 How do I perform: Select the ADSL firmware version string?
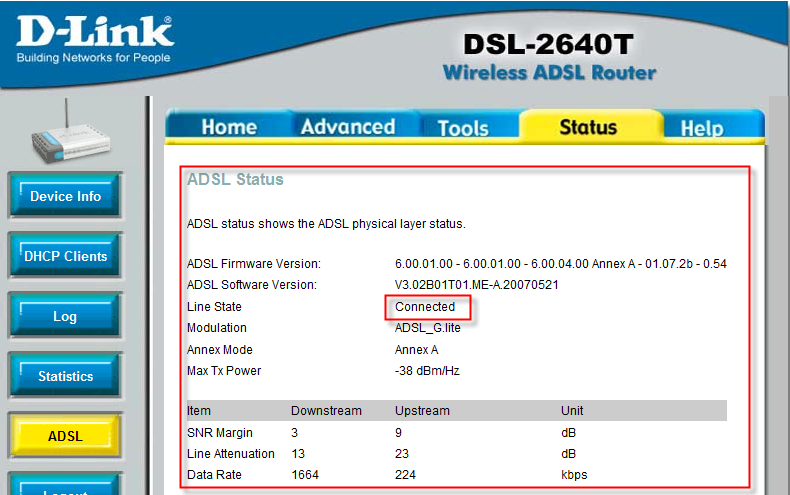coord(560,264)
